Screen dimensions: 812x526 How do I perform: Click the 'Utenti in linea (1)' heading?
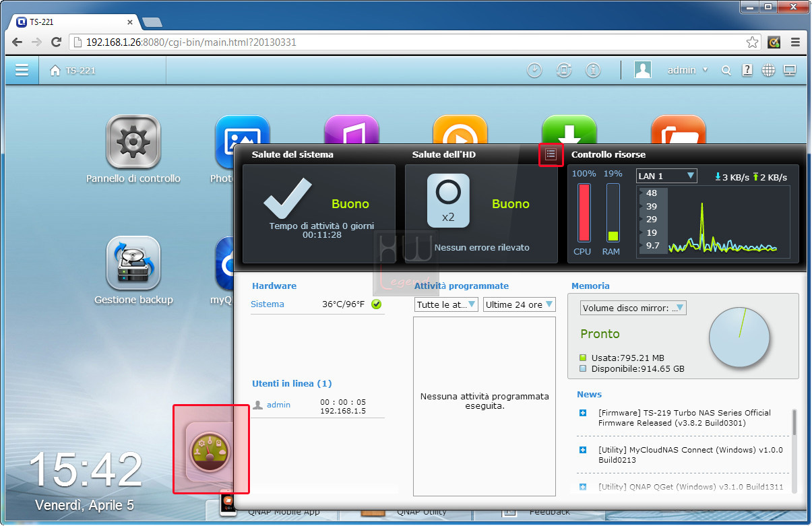coord(292,383)
